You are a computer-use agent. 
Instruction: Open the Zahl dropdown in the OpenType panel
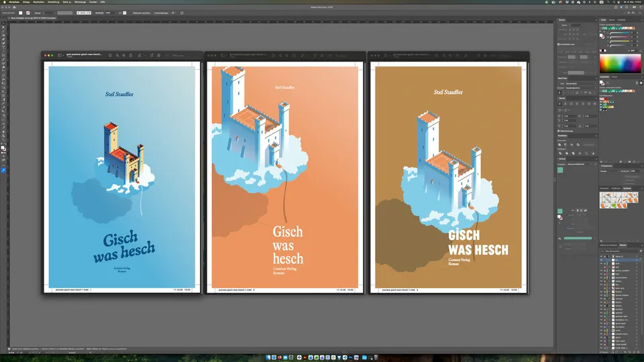(x=581, y=83)
